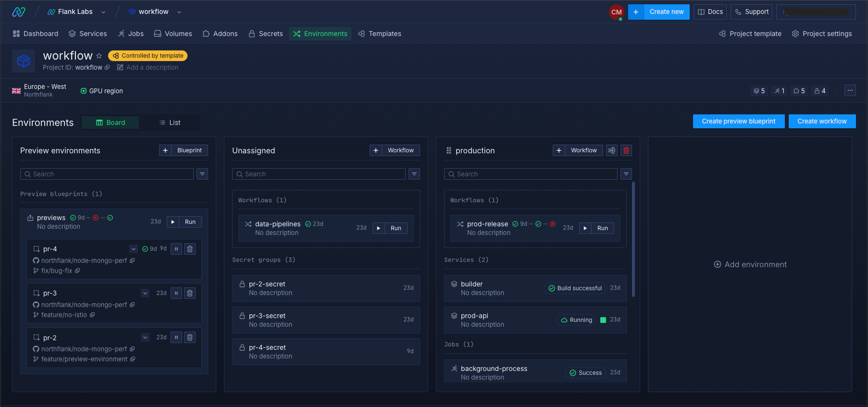Pause the pr-2 preview environment
This screenshot has width=868, height=407.
pyautogui.click(x=176, y=337)
